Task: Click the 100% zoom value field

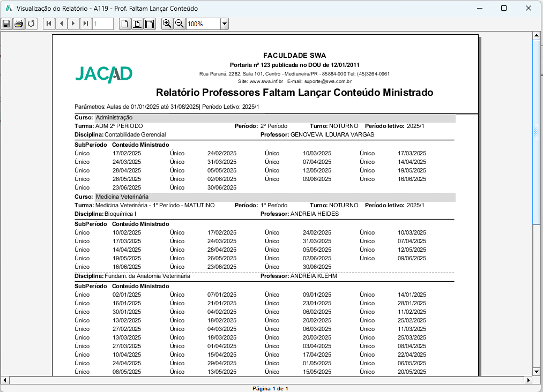Action: pos(203,24)
